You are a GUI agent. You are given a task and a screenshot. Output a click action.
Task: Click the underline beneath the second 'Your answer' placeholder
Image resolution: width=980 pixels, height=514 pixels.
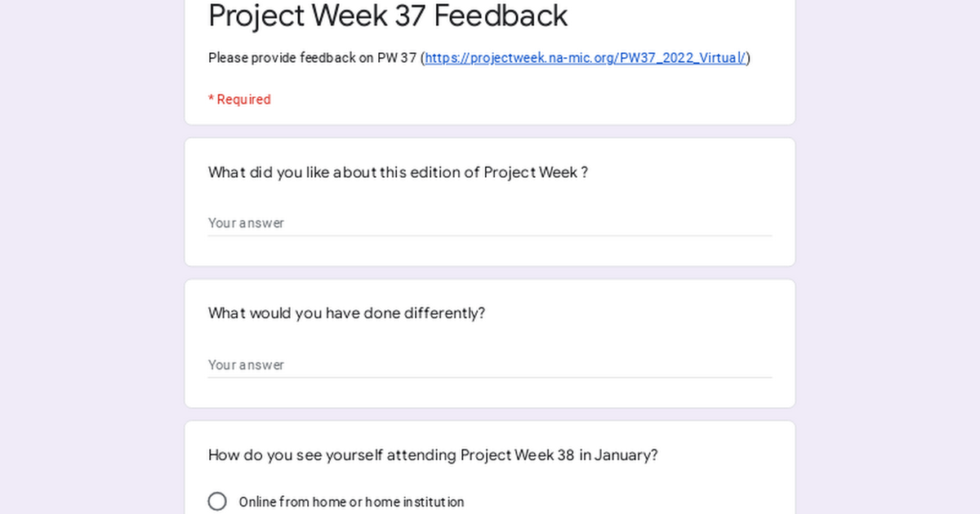pos(490,377)
